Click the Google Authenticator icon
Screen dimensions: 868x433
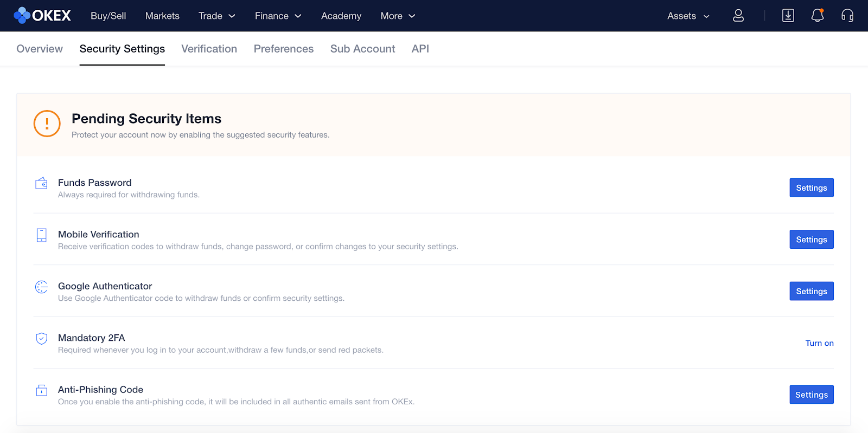coord(41,287)
